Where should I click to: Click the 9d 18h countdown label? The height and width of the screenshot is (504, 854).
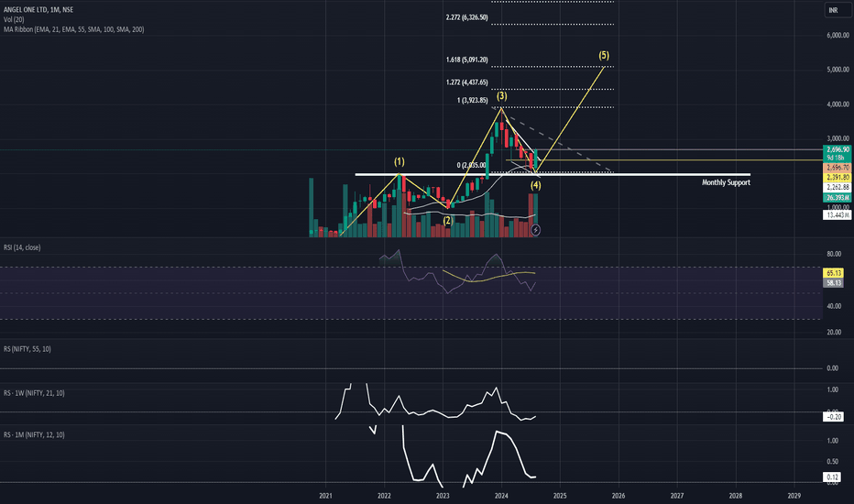[838, 158]
